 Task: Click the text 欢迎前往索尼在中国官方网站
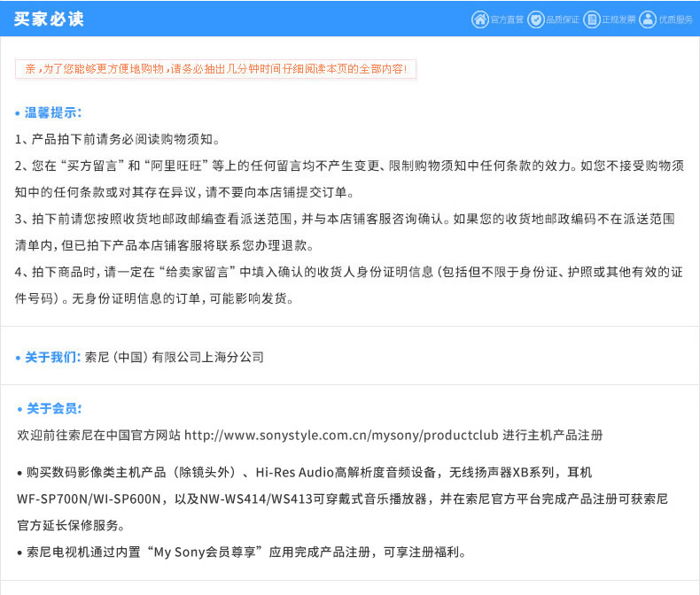click(98, 435)
